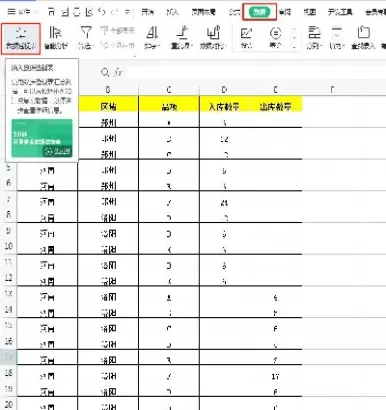Select row 18 header
The image size is (386, 410).
[x=9, y=373]
